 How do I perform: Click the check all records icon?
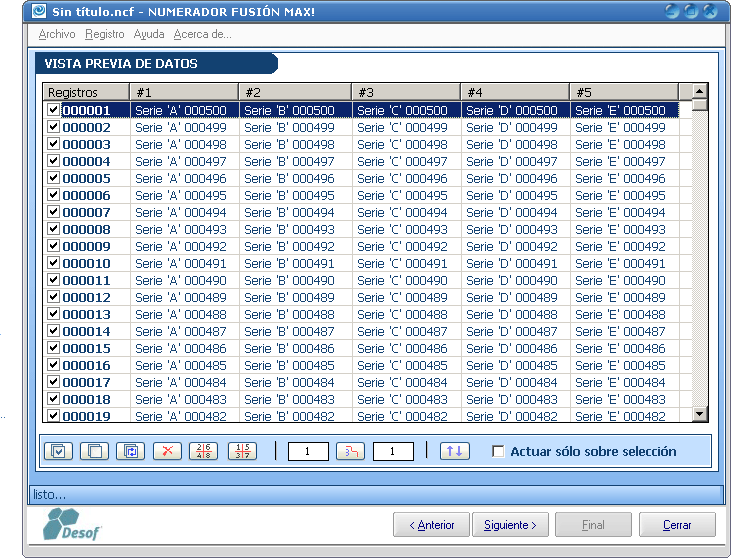pyautogui.click(x=58, y=451)
